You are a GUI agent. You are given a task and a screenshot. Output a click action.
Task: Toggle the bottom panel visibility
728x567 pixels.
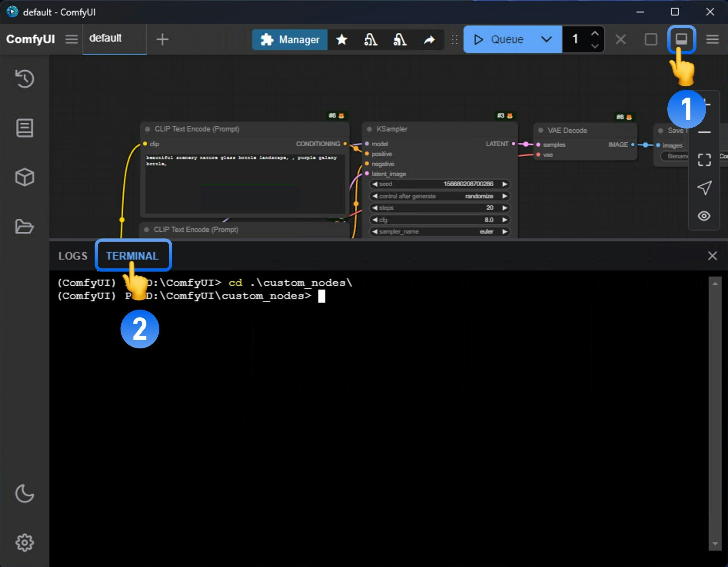coord(682,39)
